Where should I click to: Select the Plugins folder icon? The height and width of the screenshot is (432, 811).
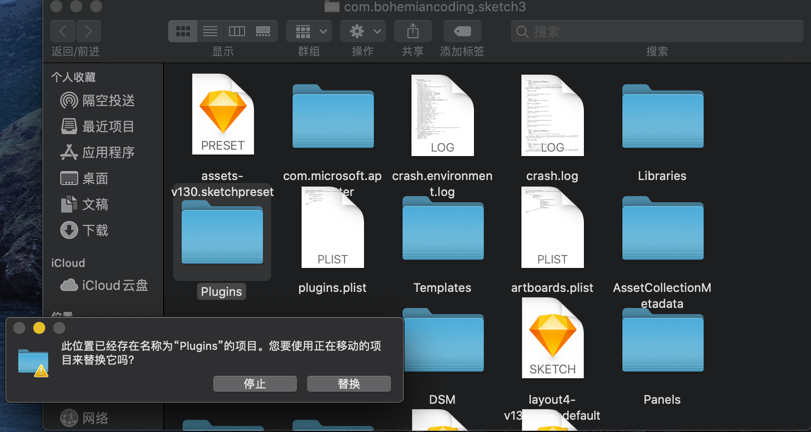tap(222, 233)
